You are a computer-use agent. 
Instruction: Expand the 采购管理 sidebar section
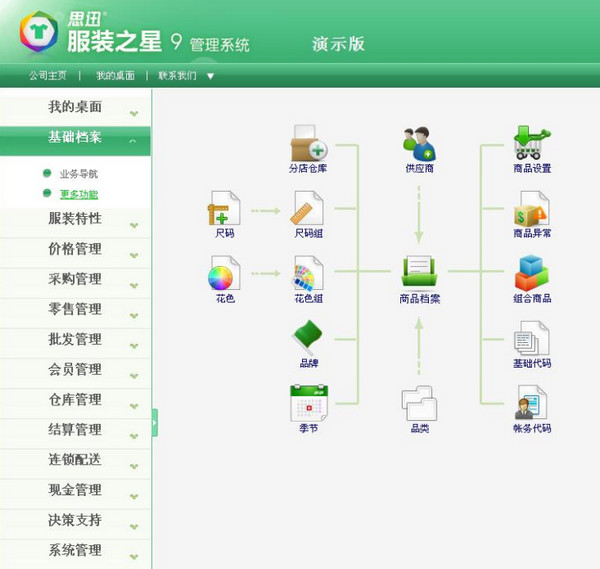coord(75,283)
